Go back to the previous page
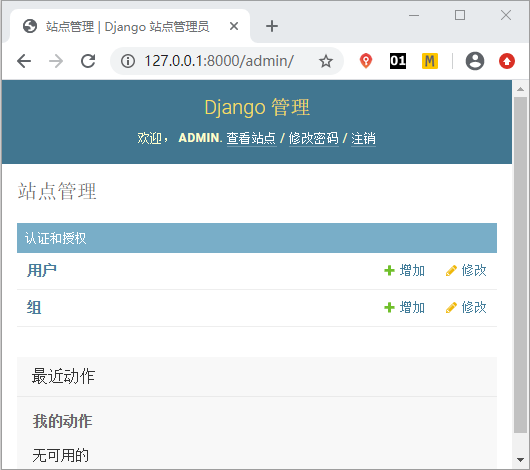Viewport: 530px width, 470px height. click(24, 61)
